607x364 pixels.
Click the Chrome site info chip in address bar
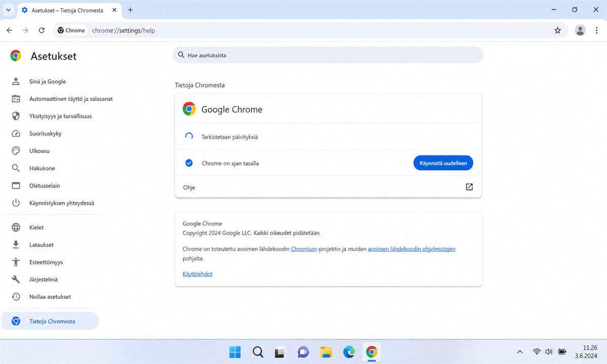(x=71, y=30)
